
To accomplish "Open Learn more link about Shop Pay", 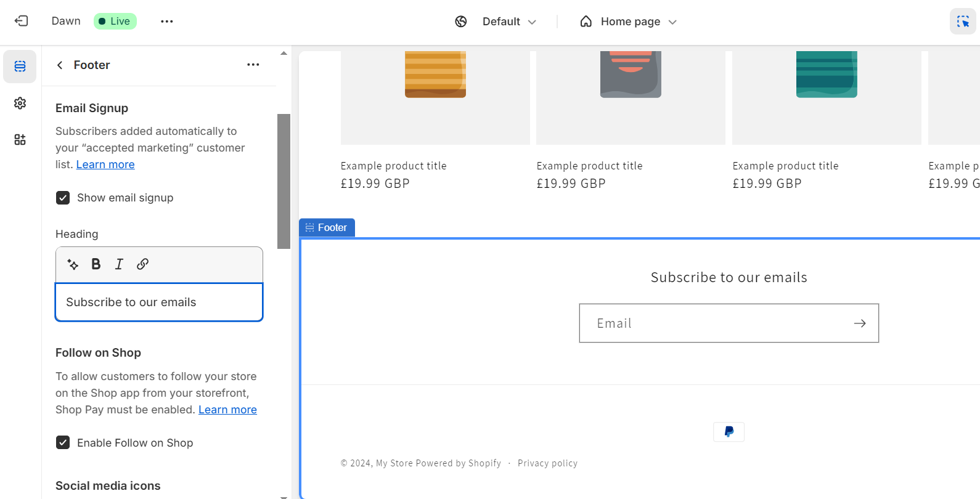I will 227,410.
